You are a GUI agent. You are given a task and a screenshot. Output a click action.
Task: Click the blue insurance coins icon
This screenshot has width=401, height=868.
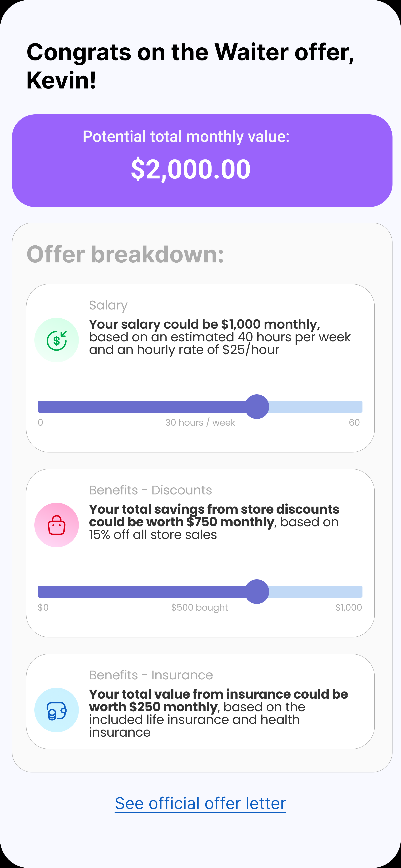tap(57, 710)
